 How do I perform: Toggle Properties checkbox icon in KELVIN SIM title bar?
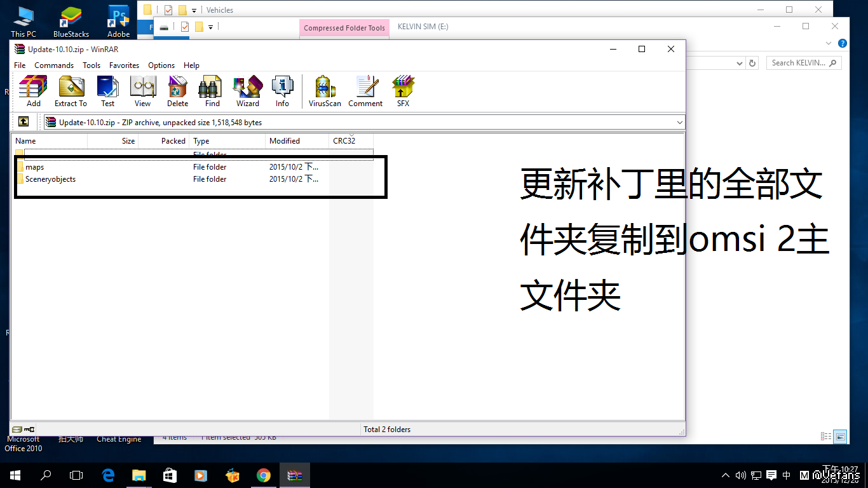185,27
